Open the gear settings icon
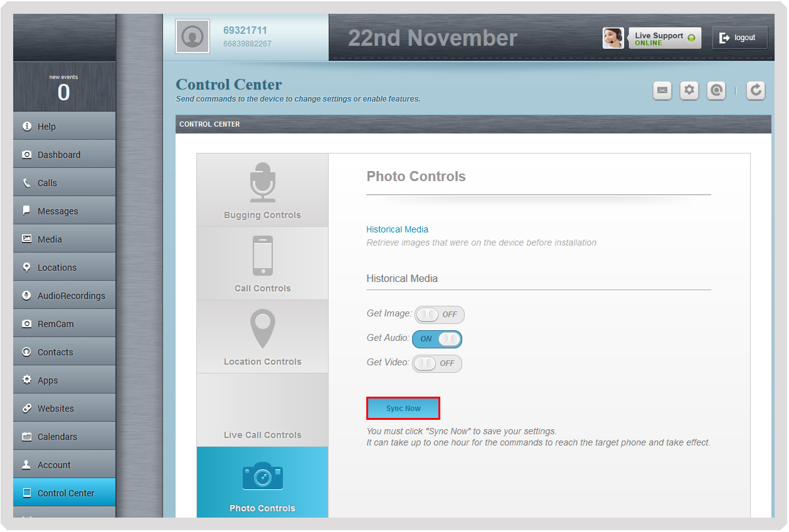789x532 pixels. (689, 91)
